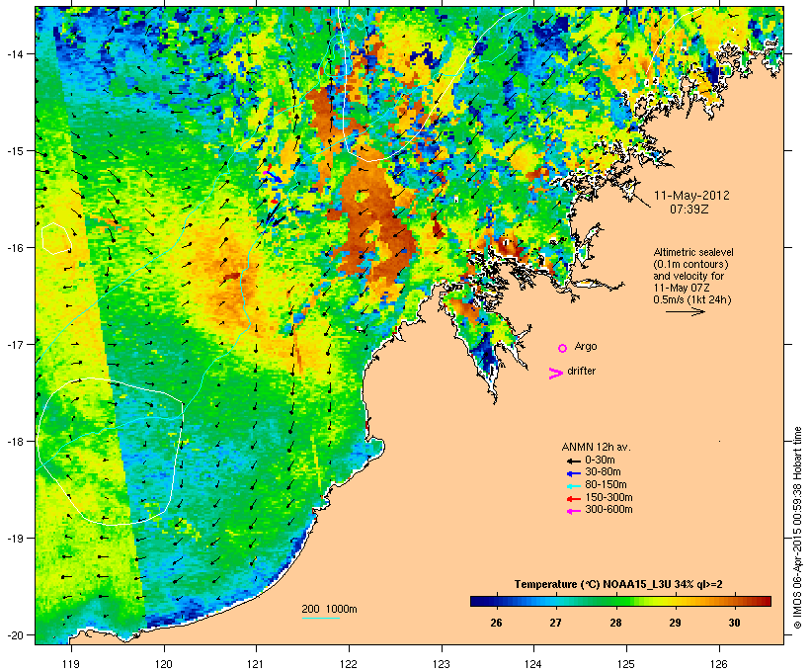Image resolution: width=810 pixels, height=672 pixels.
Task: Click the latitude axis label -19
Action: pyautogui.click(x=14, y=539)
